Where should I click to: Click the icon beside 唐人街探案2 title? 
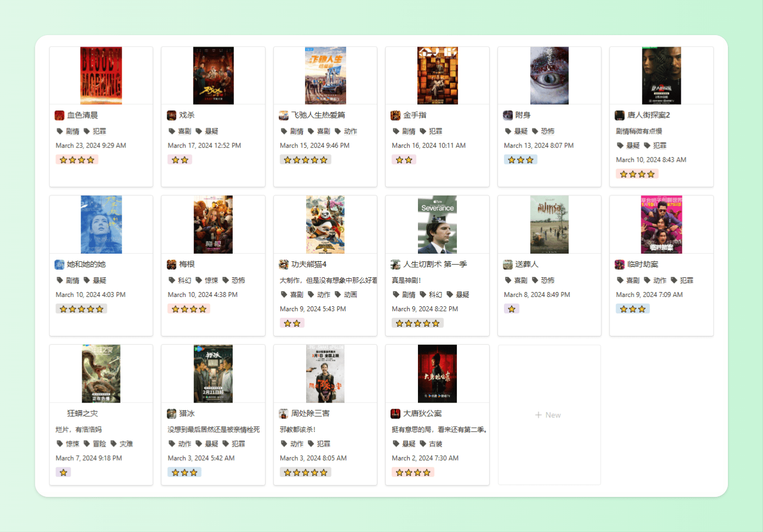point(619,115)
